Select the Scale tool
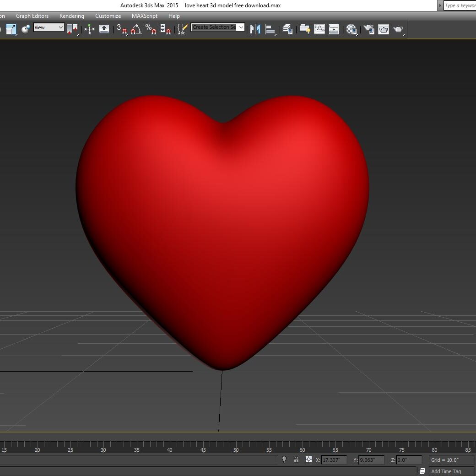Screen dimensions: 476x476 point(11,29)
